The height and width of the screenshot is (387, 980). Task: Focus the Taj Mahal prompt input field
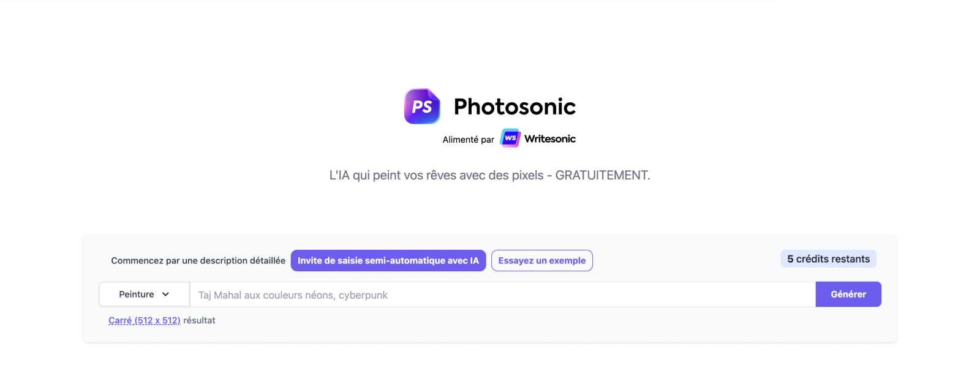pos(502,295)
